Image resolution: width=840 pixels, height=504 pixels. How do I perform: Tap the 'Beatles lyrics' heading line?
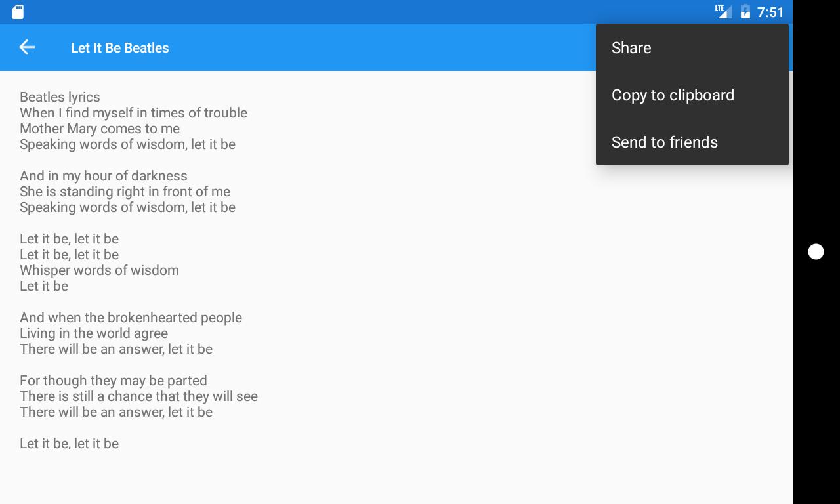pos(60,97)
